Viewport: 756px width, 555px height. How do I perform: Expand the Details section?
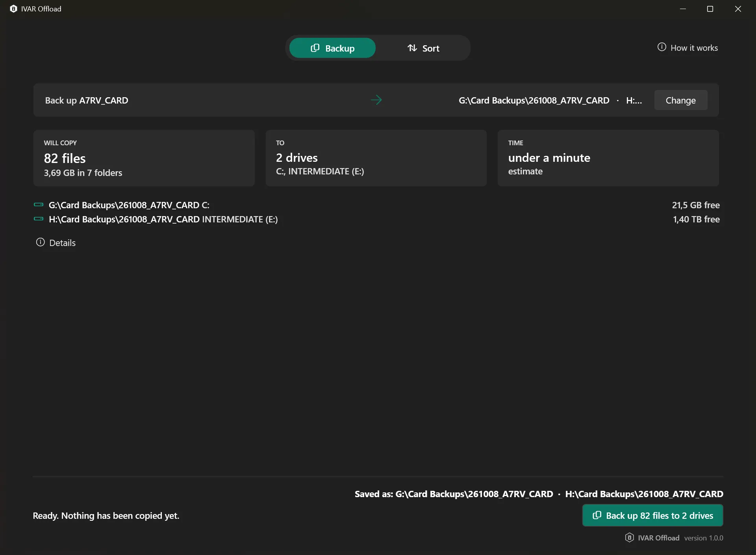coord(56,242)
